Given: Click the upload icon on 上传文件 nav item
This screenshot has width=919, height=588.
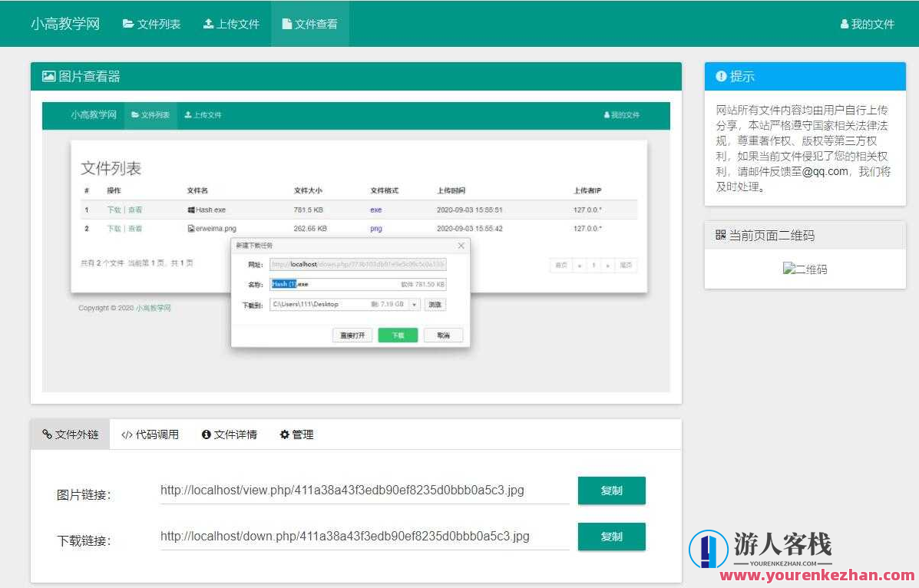Looking at the screenshot, I should [x=208, y=24].
